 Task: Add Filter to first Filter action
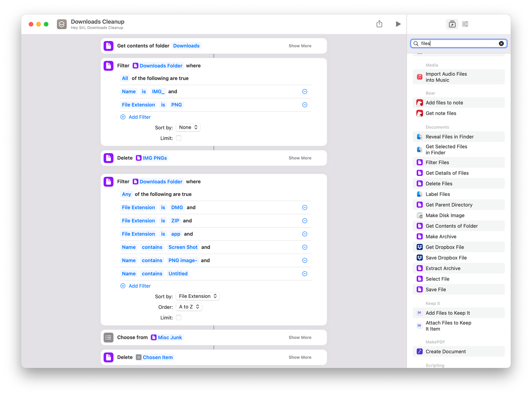pyautogui.click(x=136, y=117)
